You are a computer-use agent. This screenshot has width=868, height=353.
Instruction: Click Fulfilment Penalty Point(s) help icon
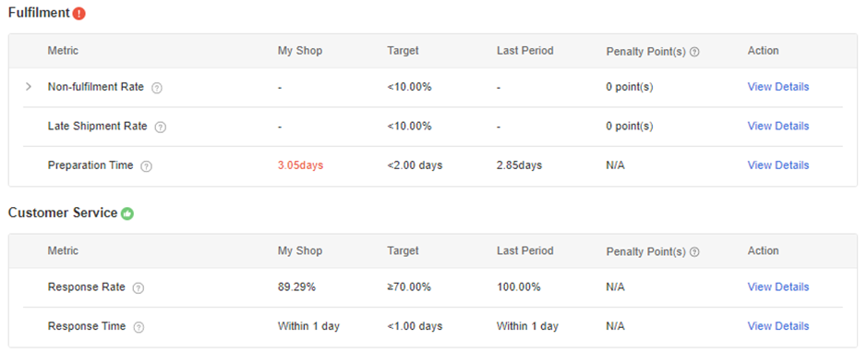[694, 52]
